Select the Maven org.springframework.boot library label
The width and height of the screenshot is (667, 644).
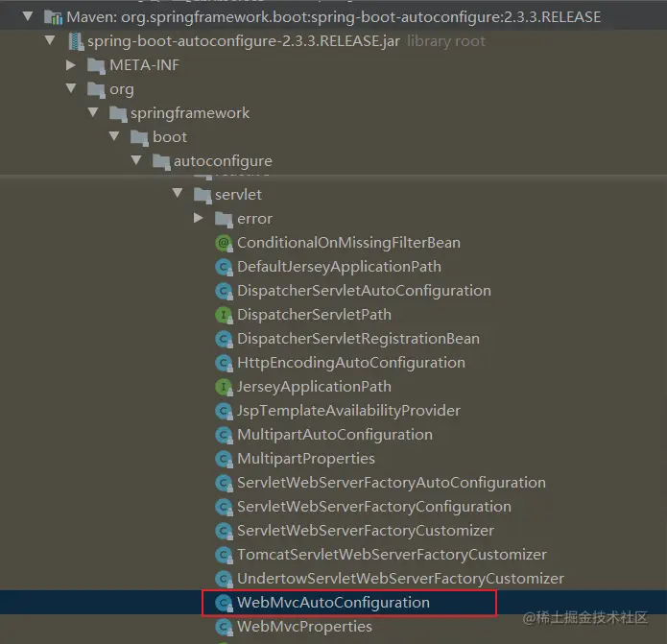(x=334, y=17)
